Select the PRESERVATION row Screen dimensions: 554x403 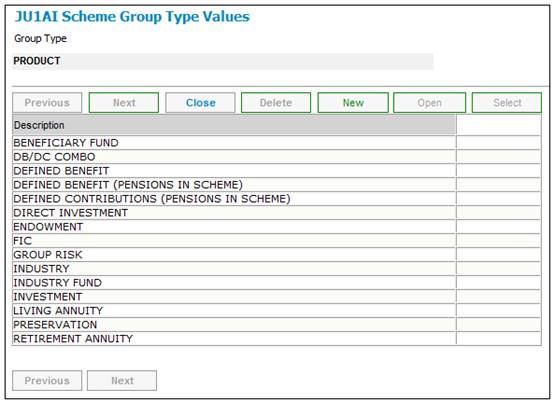277,325
